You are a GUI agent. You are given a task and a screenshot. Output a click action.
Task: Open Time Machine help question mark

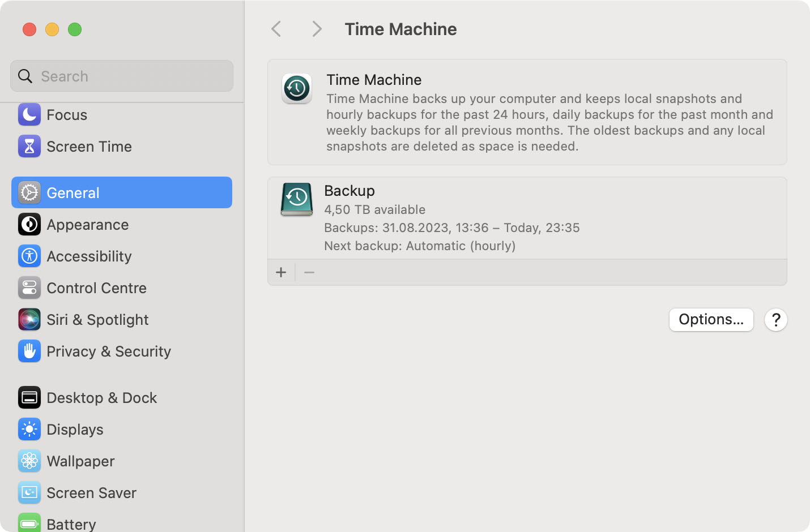tap(776, 320)
